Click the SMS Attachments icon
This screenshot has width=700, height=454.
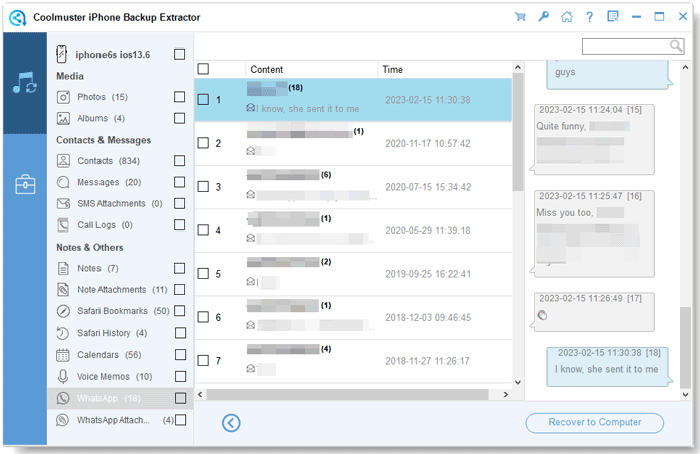click(63, 204)
